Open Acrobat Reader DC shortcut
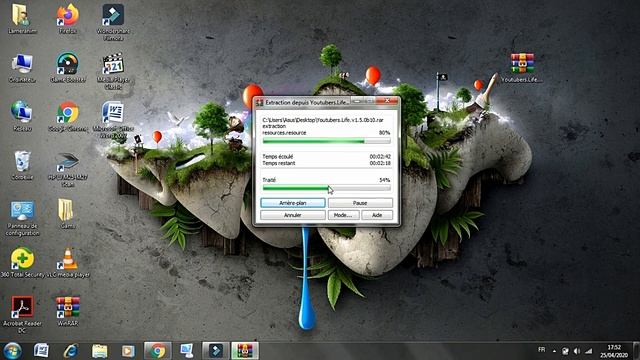Screen dimensions: 640x360 22,314
